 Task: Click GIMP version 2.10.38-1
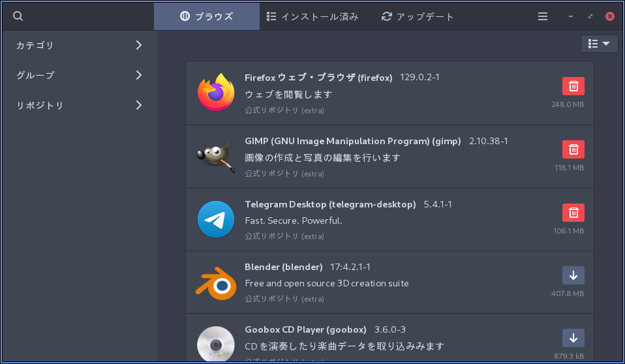tap(488, 141)
